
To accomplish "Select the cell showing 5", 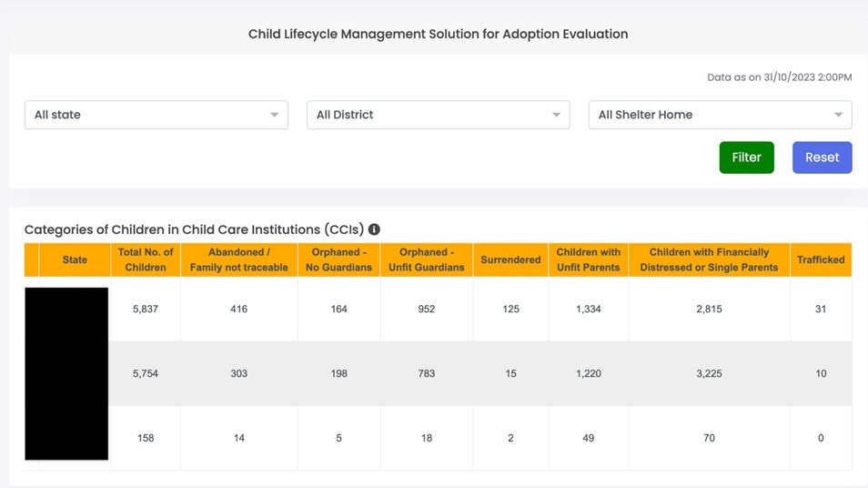I will [338, 438].
